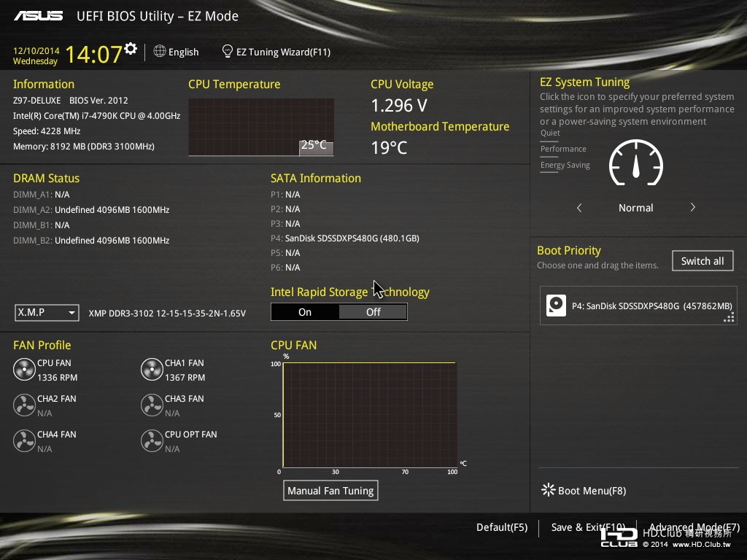Click the Intel Core i7-4790K CPU text

(97, 116)
